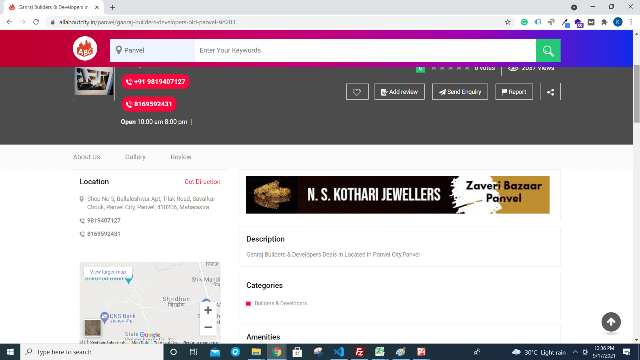Bookmark page with the star icon
The width and height of the screenshot is (640, 360).
(507, 22)
